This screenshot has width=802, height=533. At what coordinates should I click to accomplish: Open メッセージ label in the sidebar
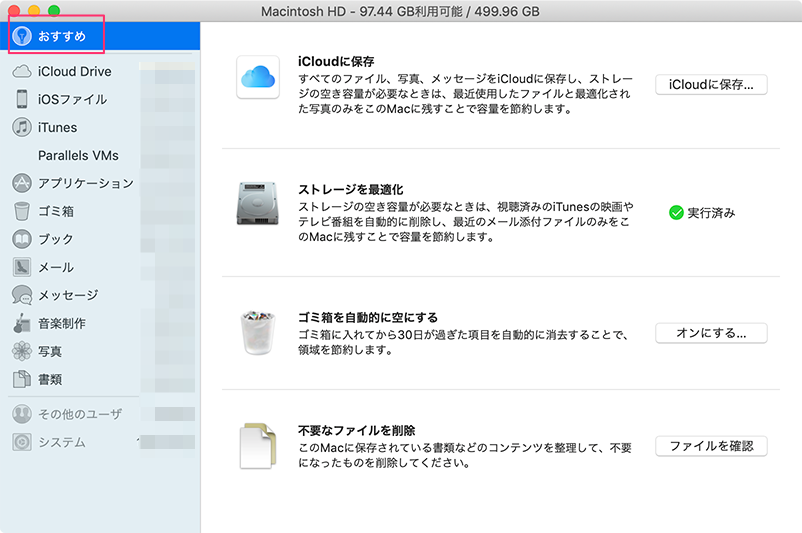click(68, 295)
